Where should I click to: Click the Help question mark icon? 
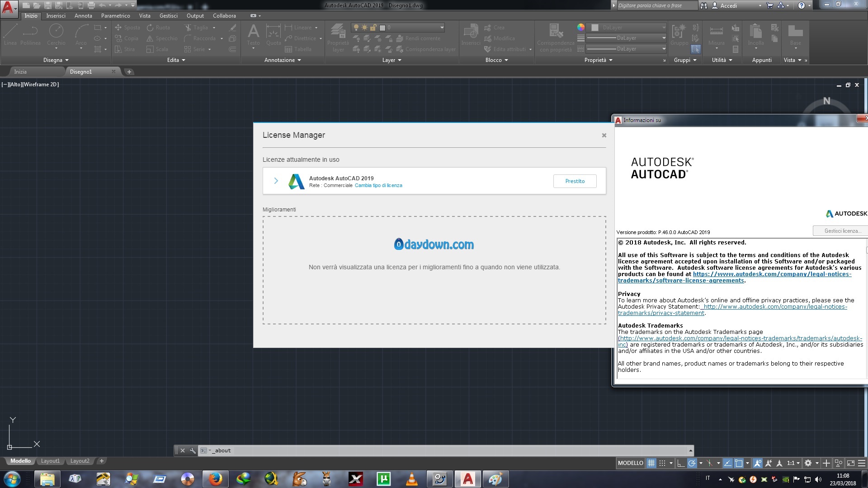point(801,5)
